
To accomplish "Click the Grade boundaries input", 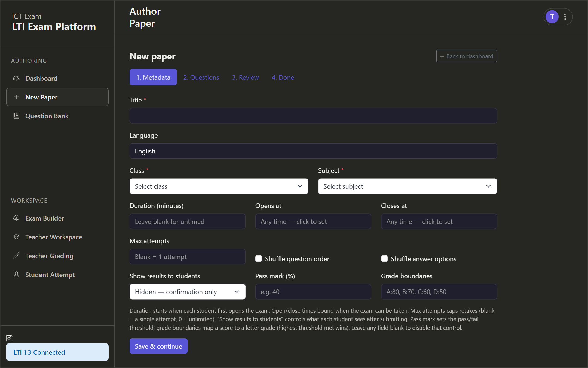I will click(x=439, y=292).
